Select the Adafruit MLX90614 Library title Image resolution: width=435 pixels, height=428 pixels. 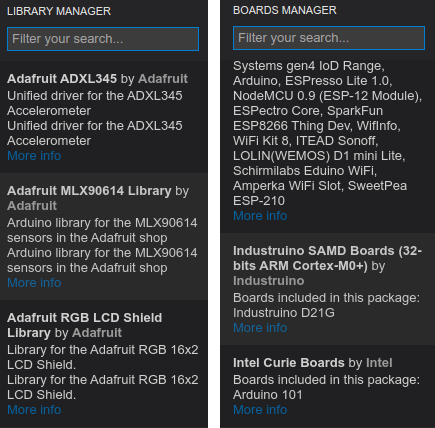(89, 191)
